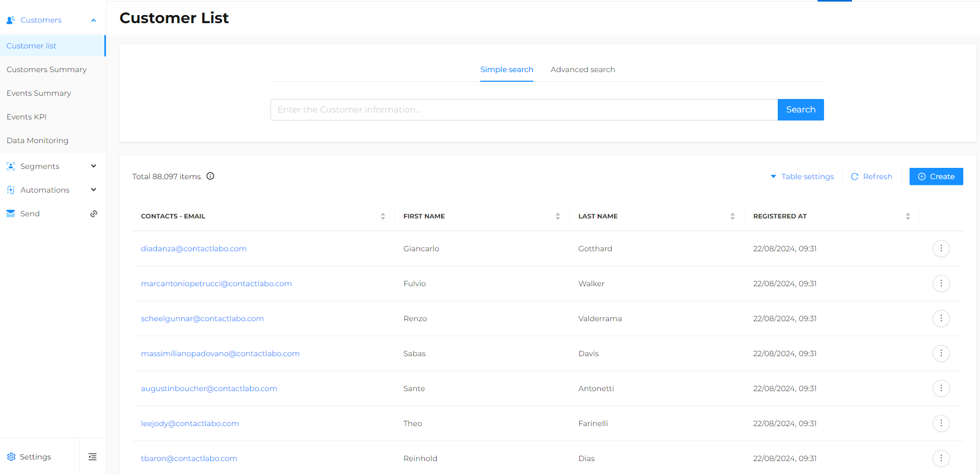Collapse the Customers menu chevron
980x474 pixels.
[94, 20]
